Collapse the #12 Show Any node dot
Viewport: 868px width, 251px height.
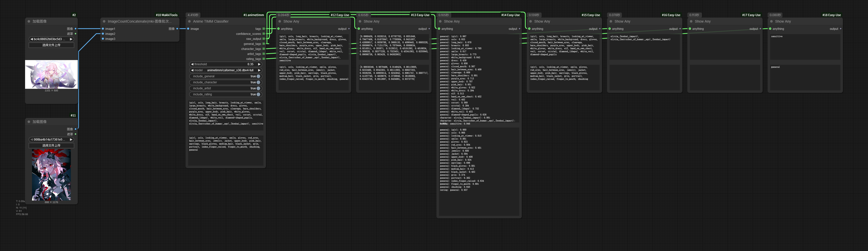pos(280,21)
